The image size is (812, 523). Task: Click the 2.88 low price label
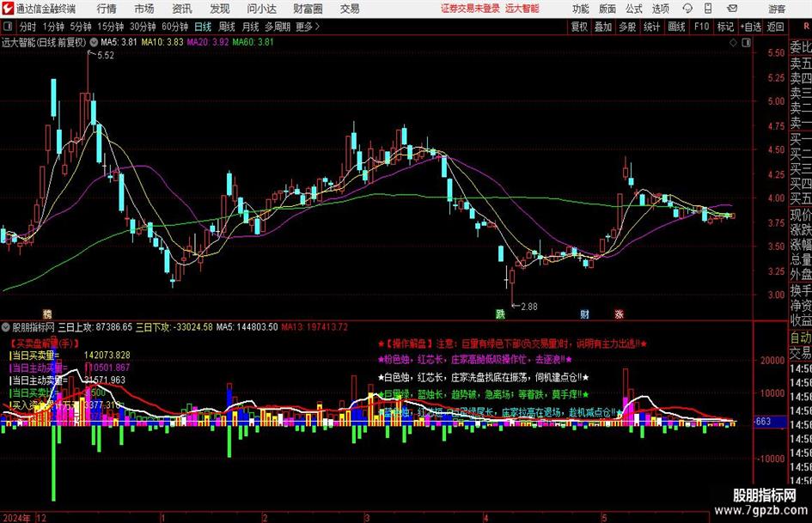coord(528,307)
